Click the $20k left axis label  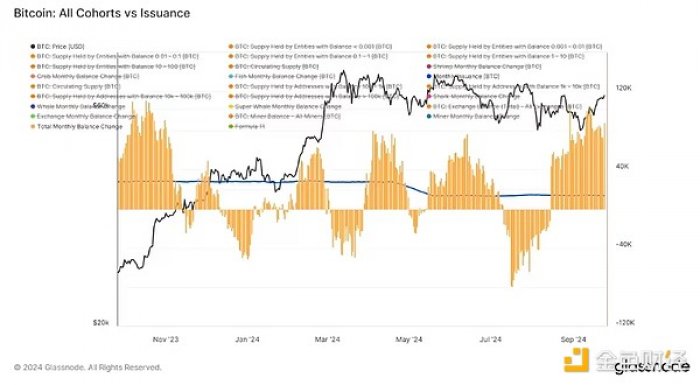100,322
